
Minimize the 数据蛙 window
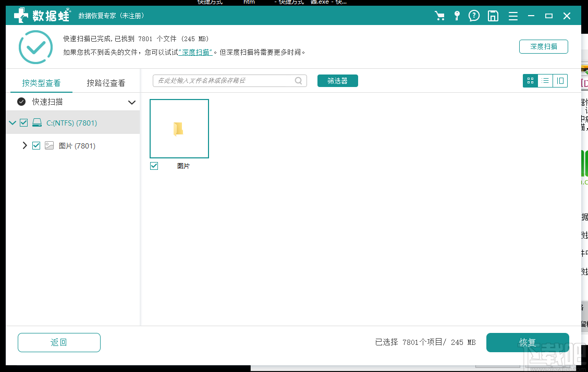531,16
